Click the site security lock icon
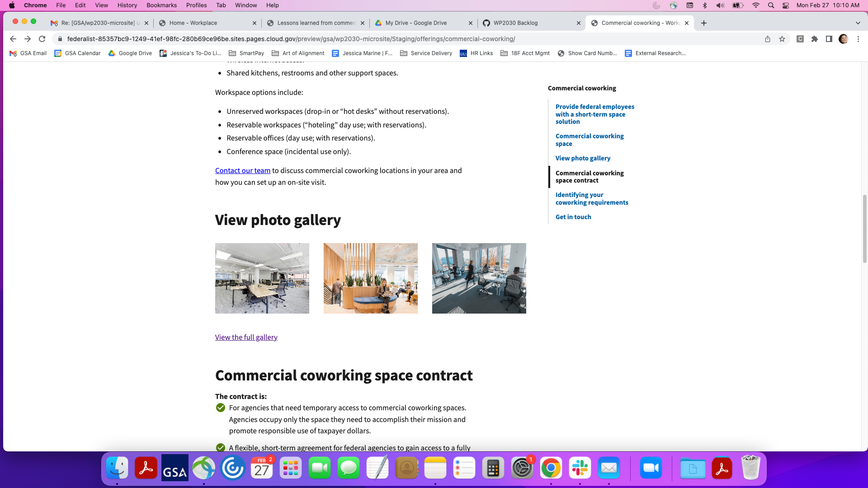This screenshot has height=488, width=868. (x=60, y=39)
